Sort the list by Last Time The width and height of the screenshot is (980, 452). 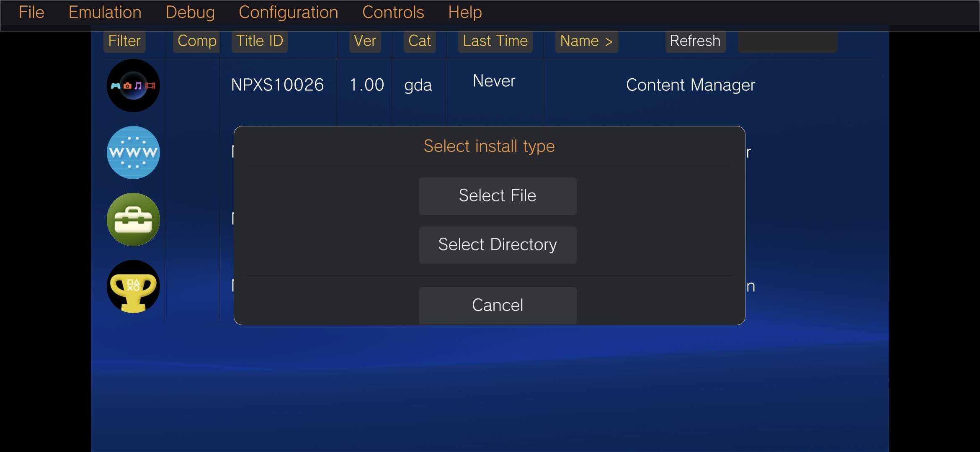point(495,41)
